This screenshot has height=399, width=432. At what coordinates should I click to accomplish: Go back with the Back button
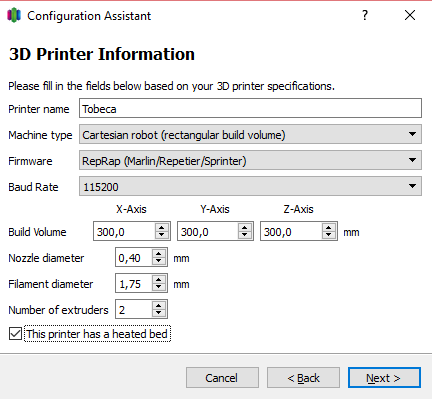pyautogui.click(x=303, y=378)
